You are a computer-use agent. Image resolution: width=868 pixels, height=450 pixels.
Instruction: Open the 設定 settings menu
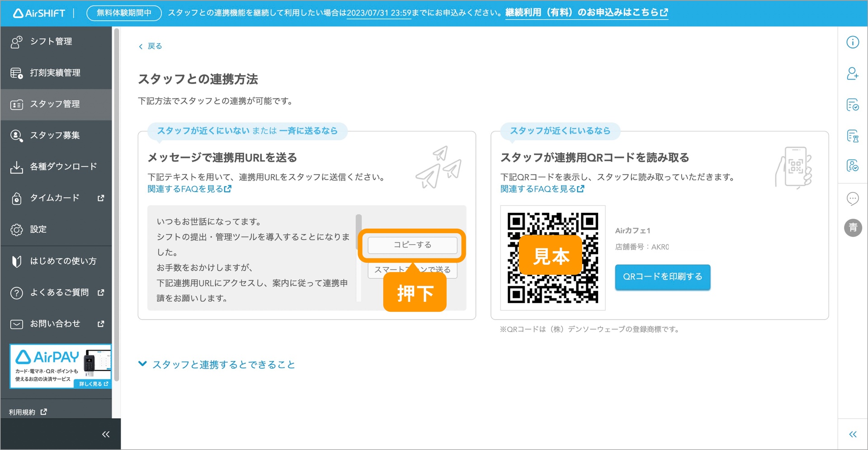point(38,230)
